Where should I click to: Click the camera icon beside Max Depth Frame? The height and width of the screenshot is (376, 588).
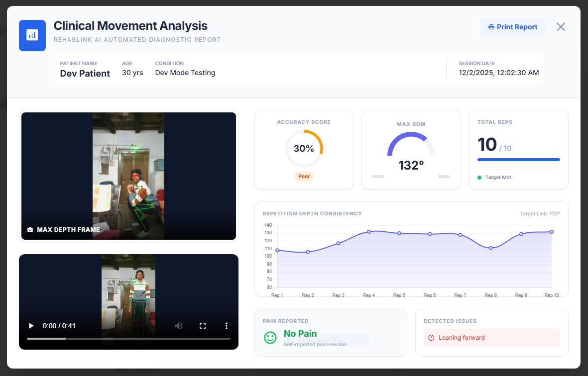(x=30, y=230)
